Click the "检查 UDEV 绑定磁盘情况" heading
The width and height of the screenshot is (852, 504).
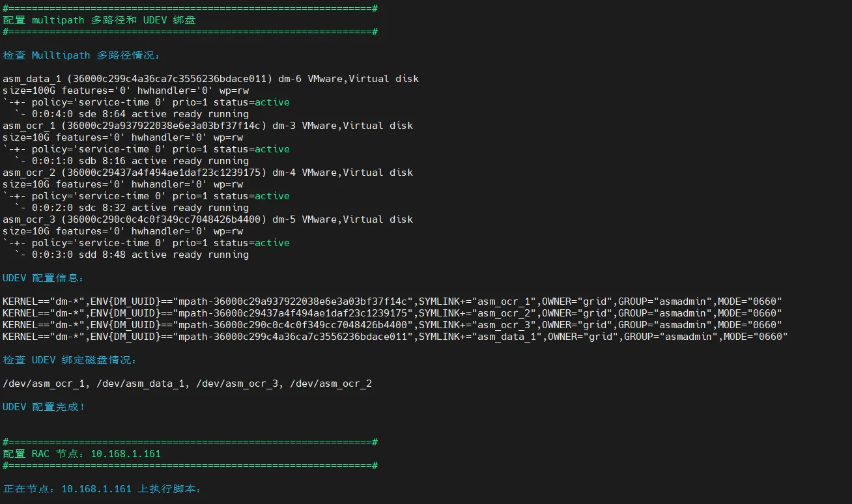[70, 360]
